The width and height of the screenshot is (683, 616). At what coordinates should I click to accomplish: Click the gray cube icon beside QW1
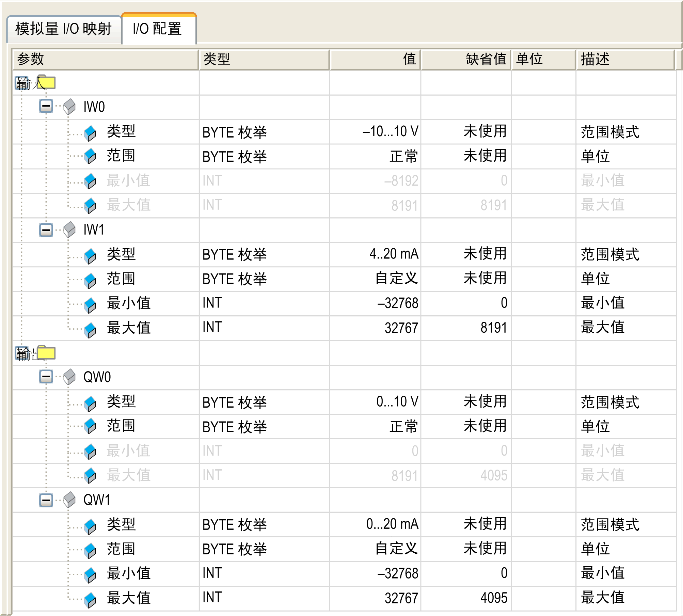pyautogui.click(x=69, y=500)
